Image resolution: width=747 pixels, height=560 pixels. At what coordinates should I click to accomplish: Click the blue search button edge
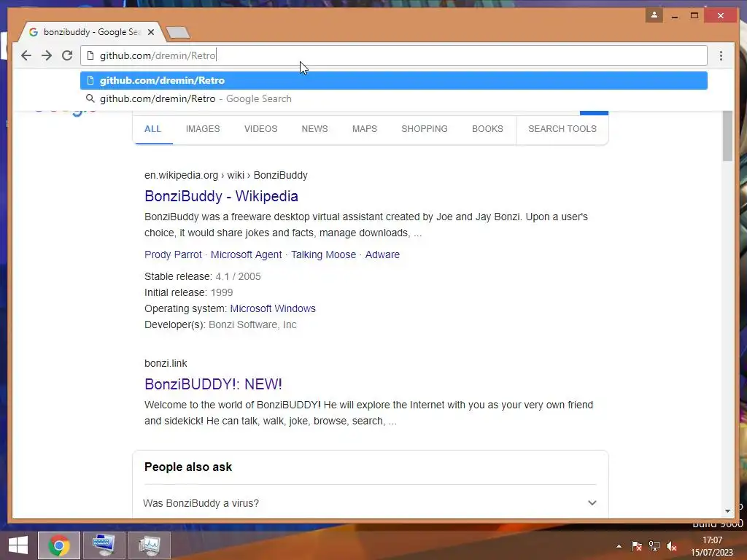594,113
